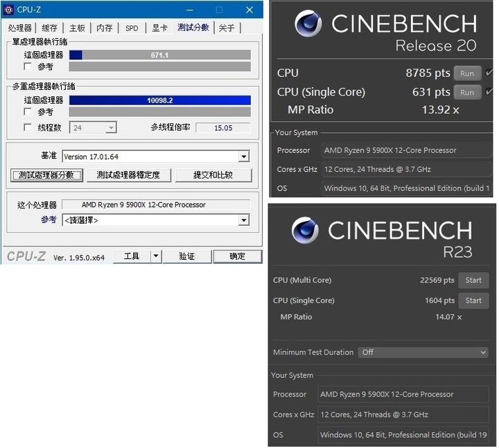Screen dimensions: 499x448
Task: Click the single-thread score bar 671.1
Action: pyautogui.click(x=160, y=55)
